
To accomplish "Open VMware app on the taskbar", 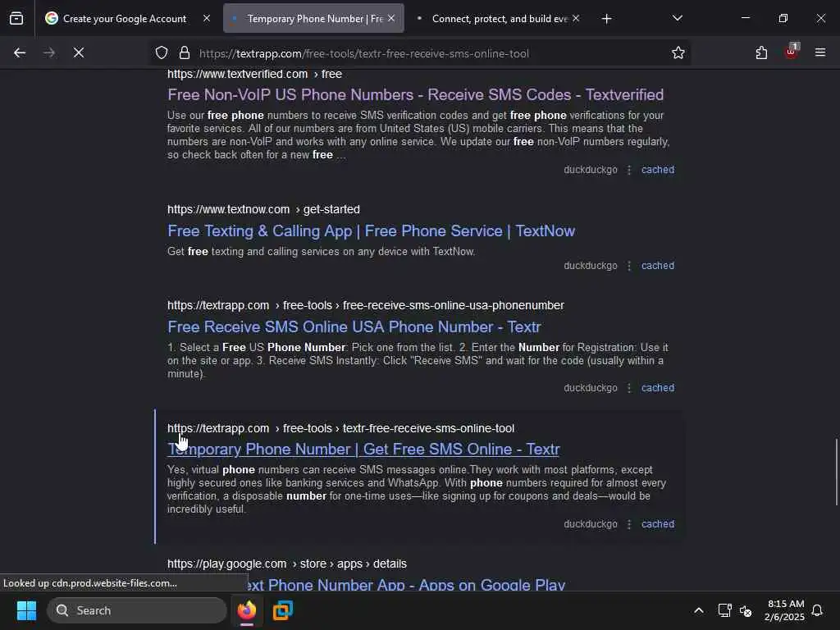I will point(283,610).
